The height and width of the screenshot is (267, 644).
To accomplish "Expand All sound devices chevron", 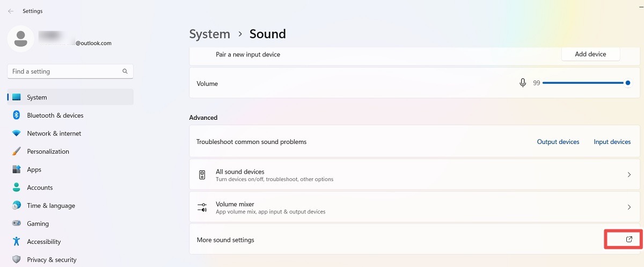I will tap(629, 175).
